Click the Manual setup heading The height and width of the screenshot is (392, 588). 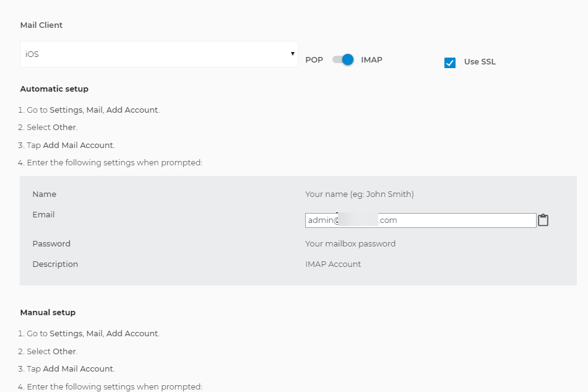point(47,312)
